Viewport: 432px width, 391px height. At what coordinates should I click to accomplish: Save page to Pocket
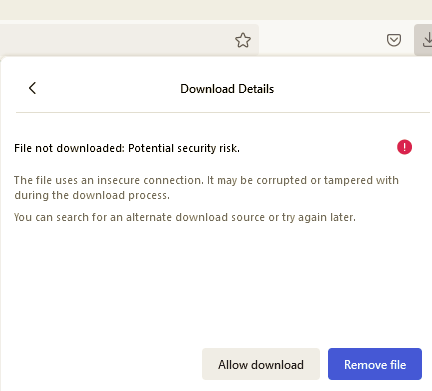(394, 40)
